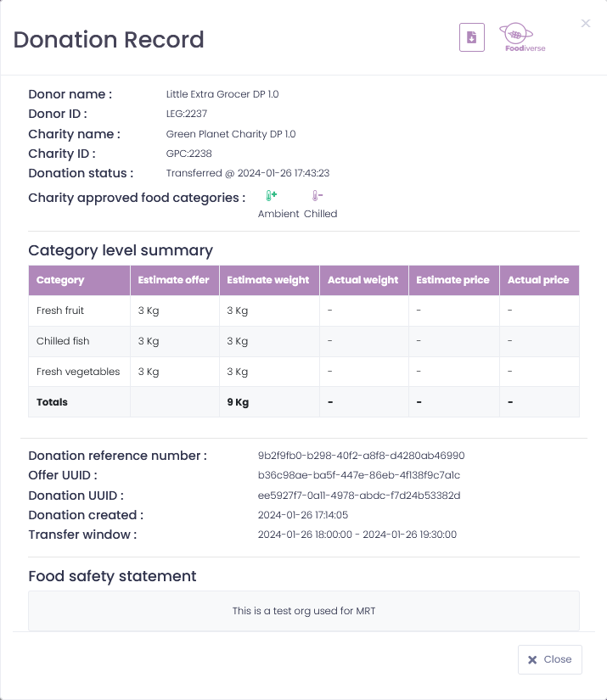607x700 pixels.
Task: Click the Actual price column header
Action: pos(538,280)
